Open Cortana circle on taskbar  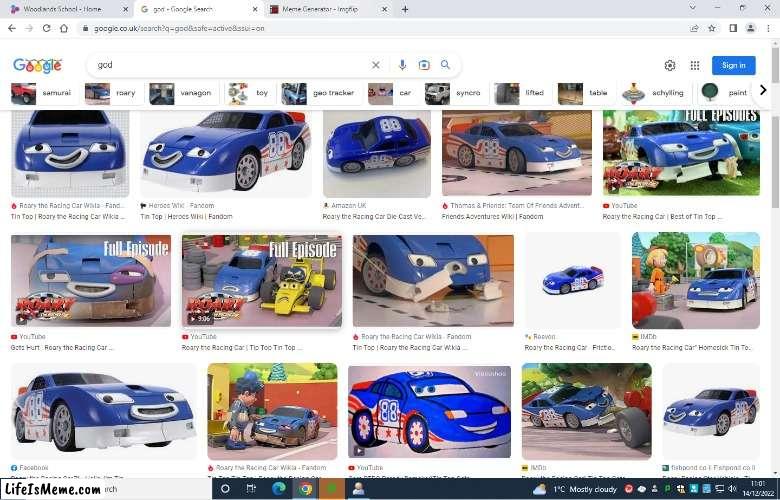(225, 489)
